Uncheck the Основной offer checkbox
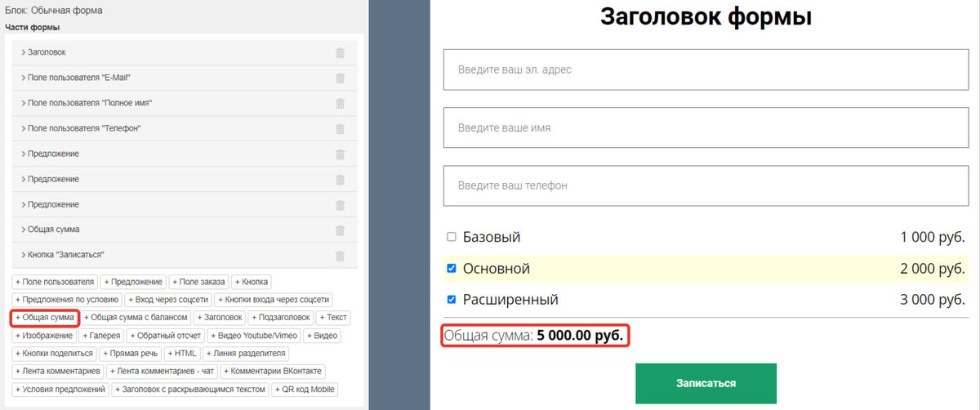 [452, 268]
